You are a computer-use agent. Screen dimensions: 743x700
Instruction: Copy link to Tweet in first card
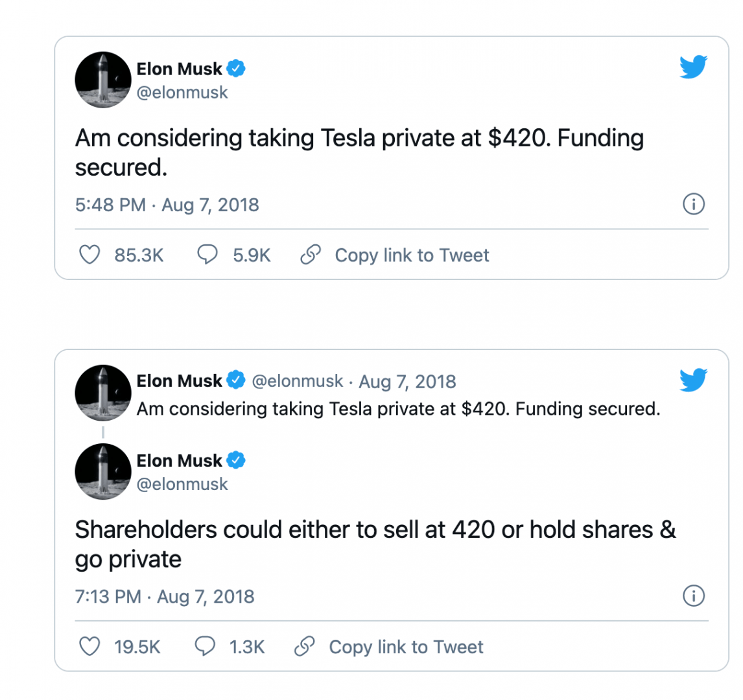point(412,255)
